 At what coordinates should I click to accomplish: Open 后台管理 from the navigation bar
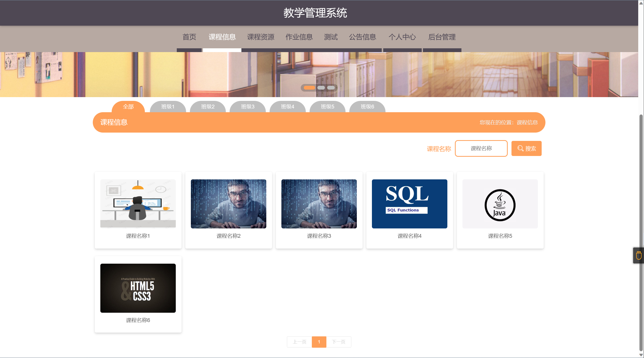pyautogui.click(x=442, y=37)
